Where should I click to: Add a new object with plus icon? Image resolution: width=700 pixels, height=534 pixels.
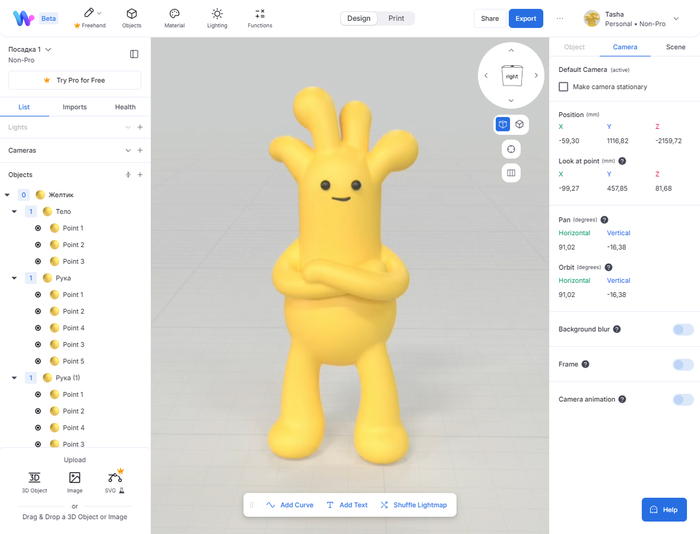pyautogui.click(x=140, y=175)
